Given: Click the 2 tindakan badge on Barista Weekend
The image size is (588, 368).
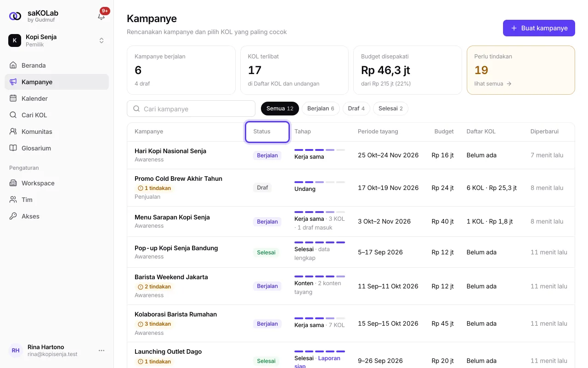Looking at the screenshot, I should (154, 287).
